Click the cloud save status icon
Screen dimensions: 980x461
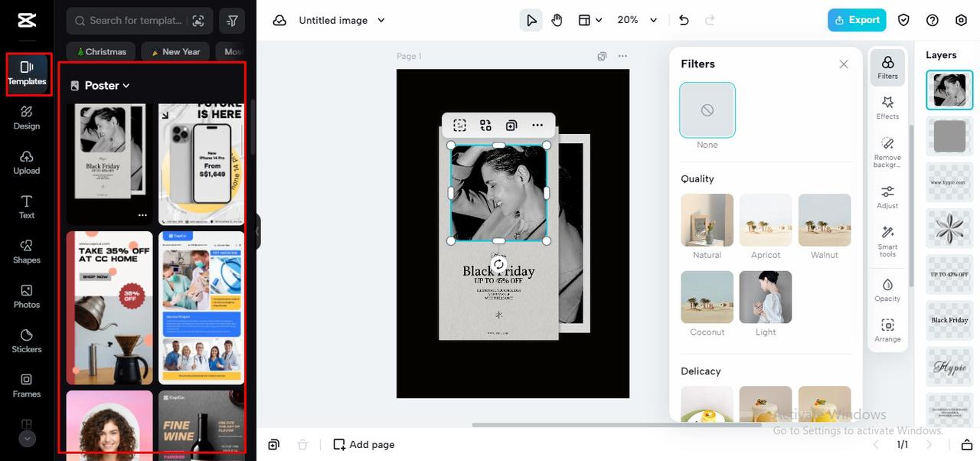pyautogui.click(x=280, y=21)
